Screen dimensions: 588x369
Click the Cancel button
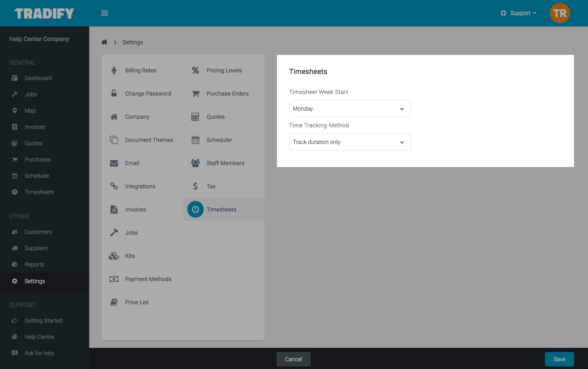(294, 359)
